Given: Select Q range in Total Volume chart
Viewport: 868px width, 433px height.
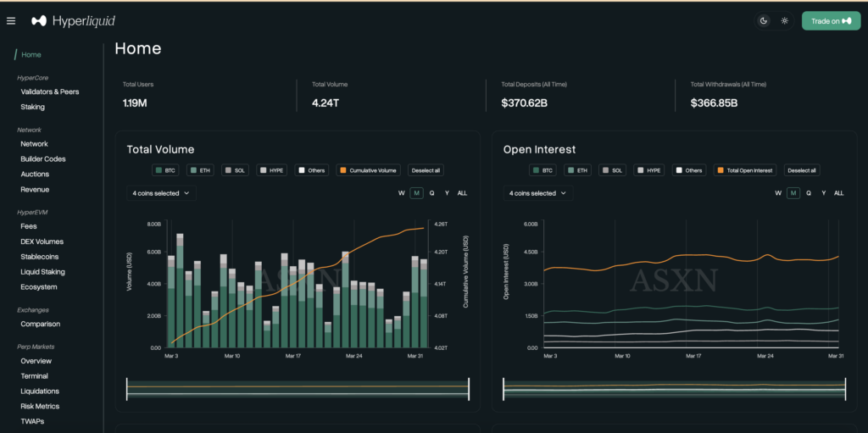Looking at the screenshot, I should (x=431, y=193).
